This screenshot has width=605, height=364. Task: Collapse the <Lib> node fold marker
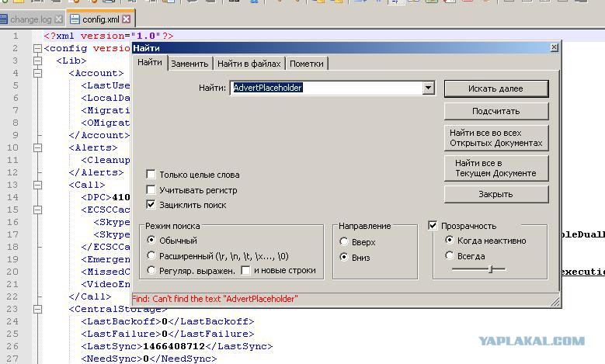[x=37, y=61]
